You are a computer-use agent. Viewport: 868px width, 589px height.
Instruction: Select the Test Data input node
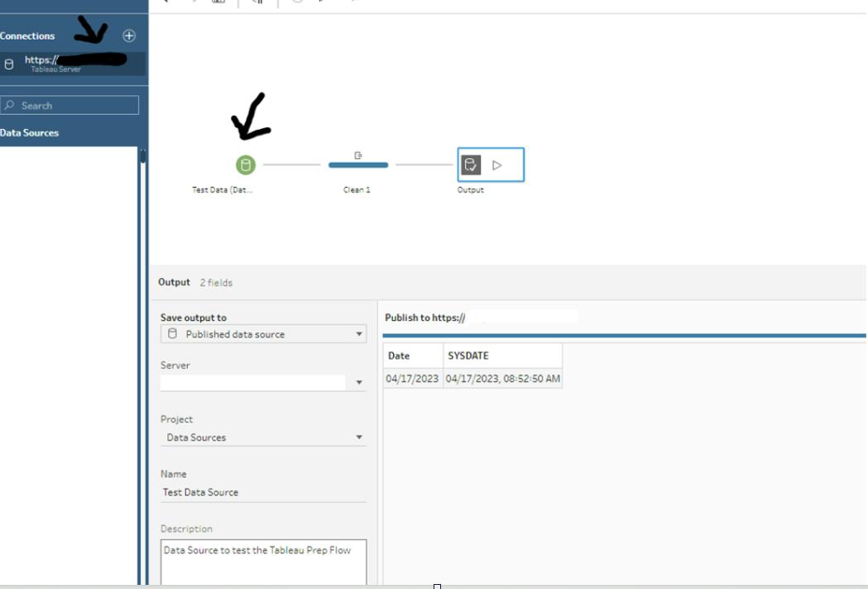point(244,164)
